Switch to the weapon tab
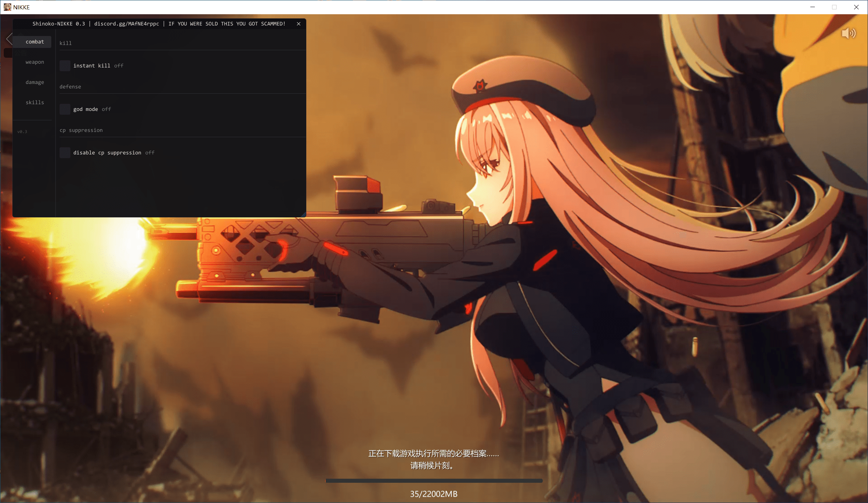The width and height of the screenshot is (868, 503). (x=34, y=62)
